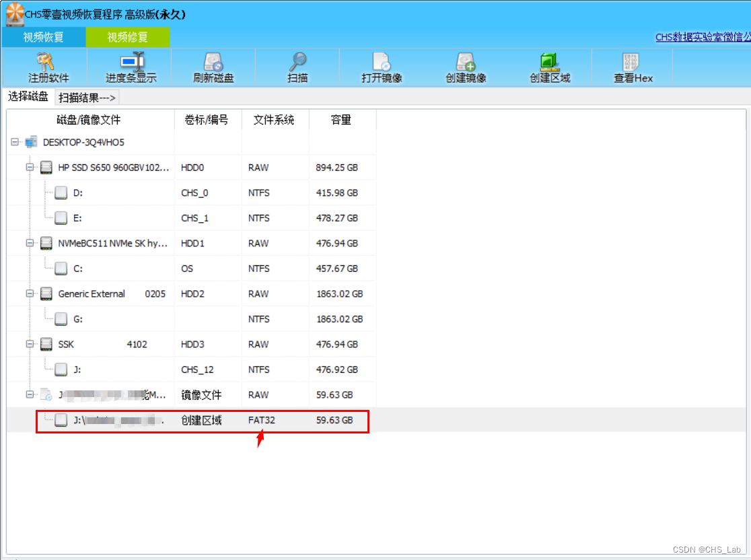Collapse the NVMeBC511 NVMe disk node
The width and height of the screenshot is (751, 560).
(x=30, y=243)
